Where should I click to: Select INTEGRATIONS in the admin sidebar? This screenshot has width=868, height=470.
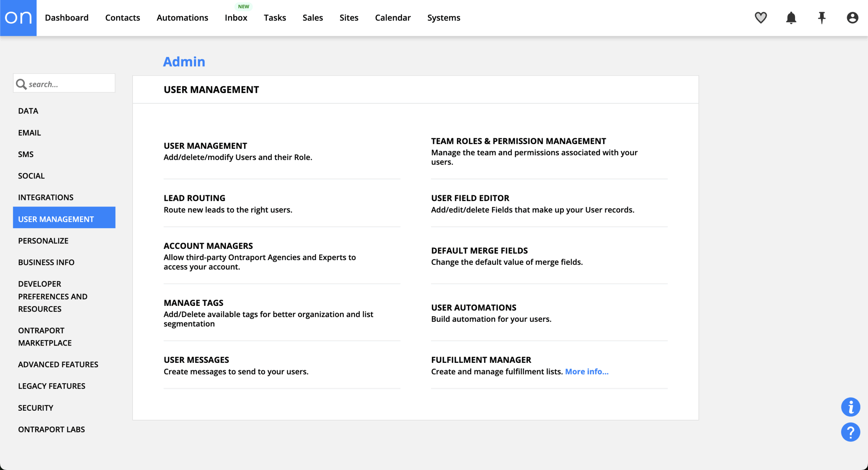(x=46, y=197)
